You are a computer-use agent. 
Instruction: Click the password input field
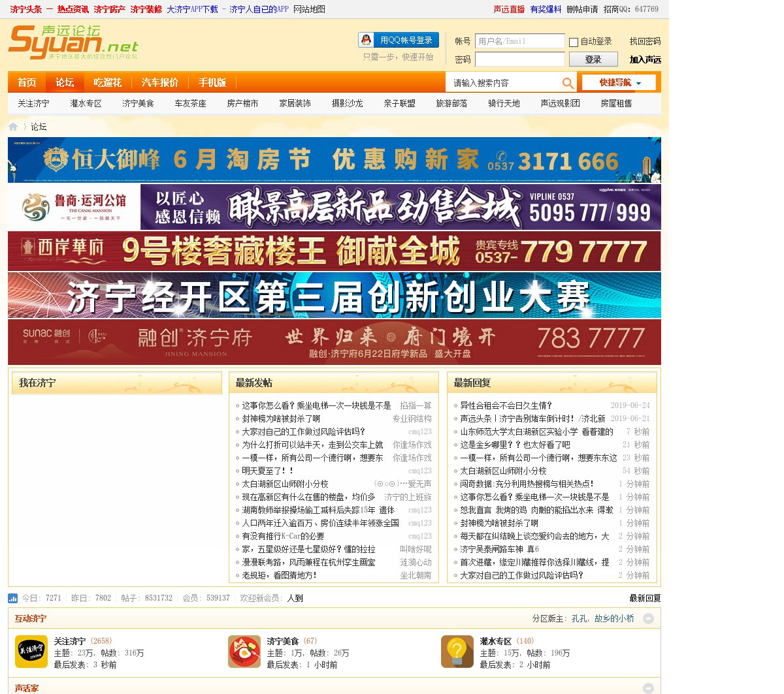click(x=519, y=59)
